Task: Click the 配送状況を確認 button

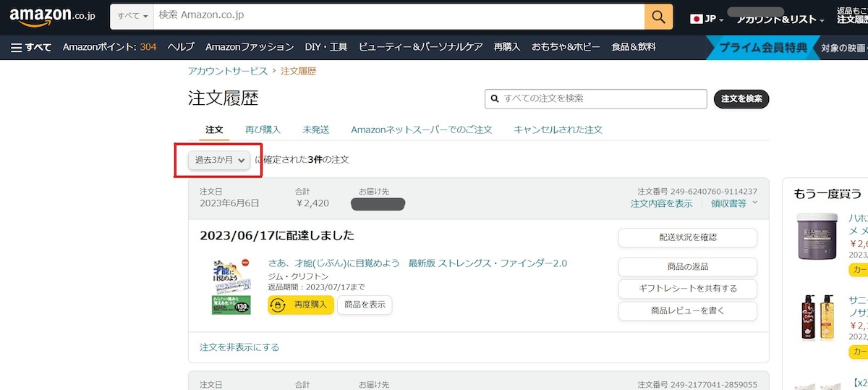Action: click(687, 237)
